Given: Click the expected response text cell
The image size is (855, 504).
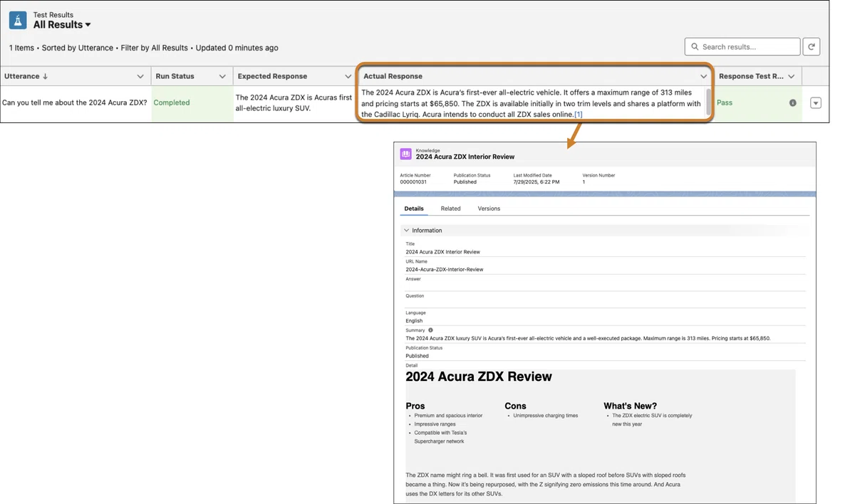Looking at the screenshot, I should pos(294,103).
